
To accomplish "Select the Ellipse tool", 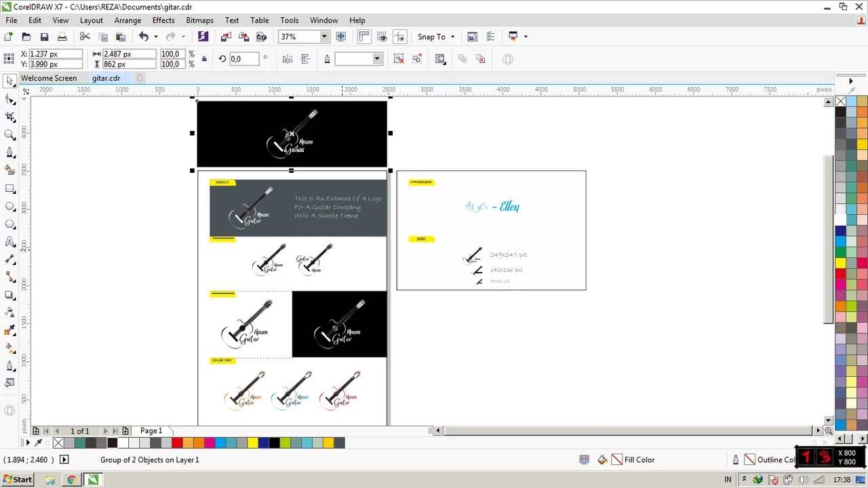I will [x=9, y=206].
